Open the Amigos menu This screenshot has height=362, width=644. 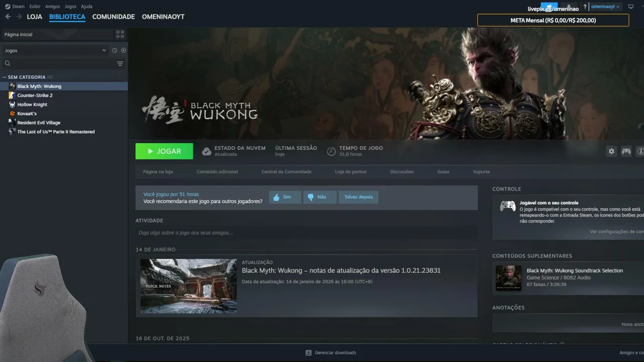[x=52, y=7]
